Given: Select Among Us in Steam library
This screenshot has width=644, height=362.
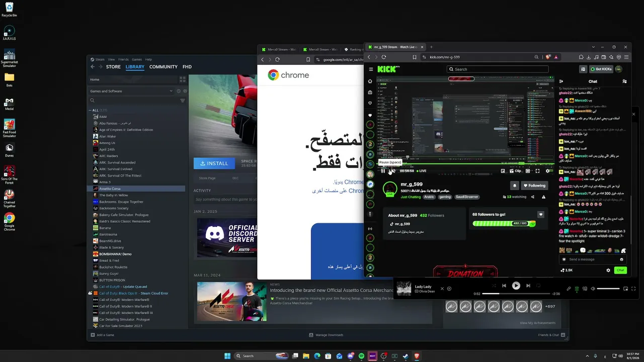Looking at the screenshot, I should [107, 143].
